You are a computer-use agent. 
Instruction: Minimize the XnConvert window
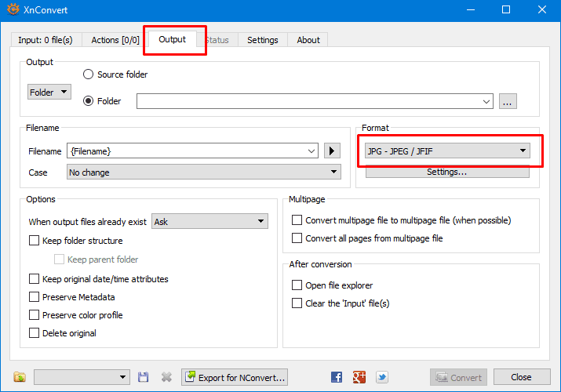(471, 9)
